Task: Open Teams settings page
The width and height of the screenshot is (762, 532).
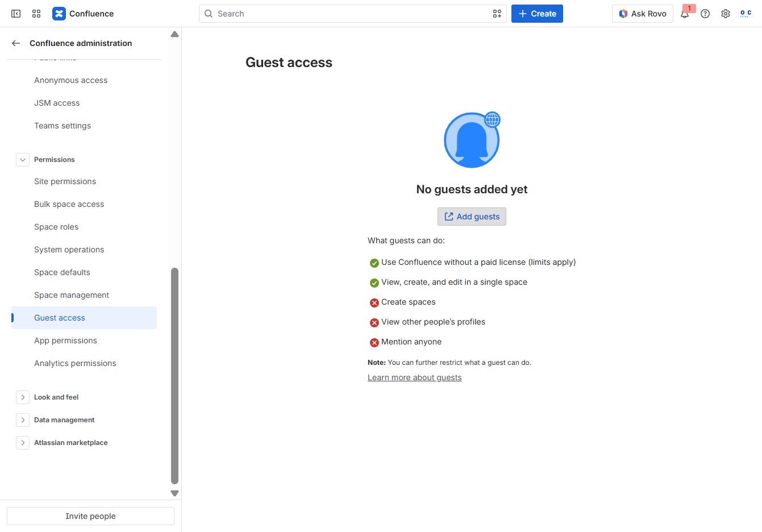Action: click(x=84, y=126)
